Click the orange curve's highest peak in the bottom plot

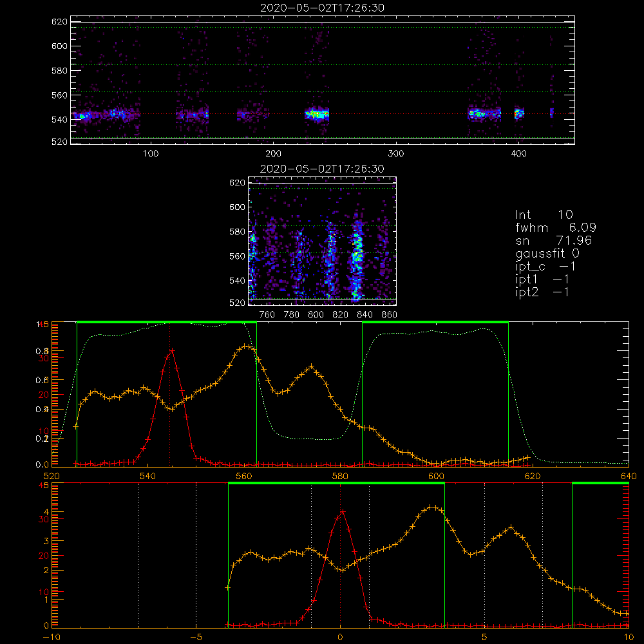430,507
